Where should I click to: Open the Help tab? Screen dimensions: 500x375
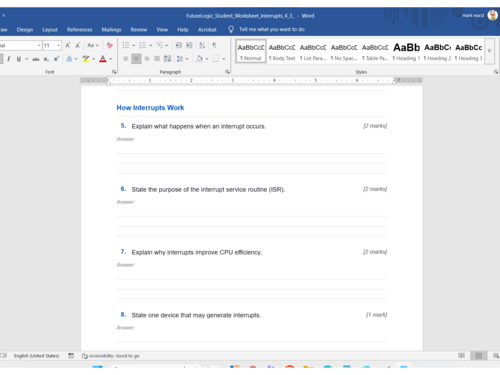point(183,29)
